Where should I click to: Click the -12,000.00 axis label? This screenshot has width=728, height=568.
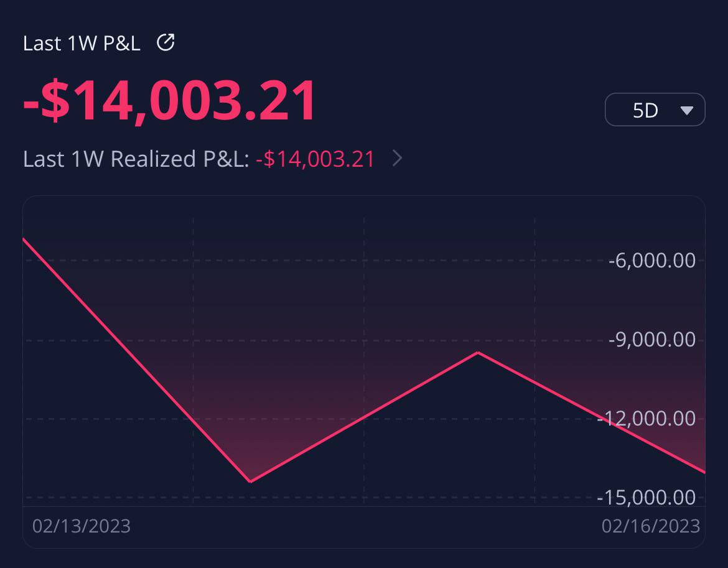pyautogui.click(x=646, y=418)
